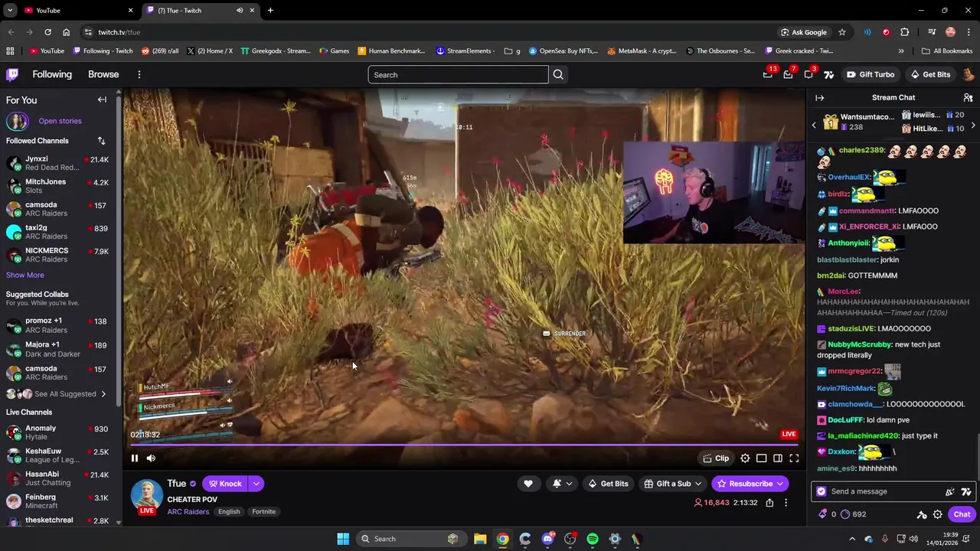
Task: Open Prime loot crown icon with 13 badge
Action: (768, 74)
